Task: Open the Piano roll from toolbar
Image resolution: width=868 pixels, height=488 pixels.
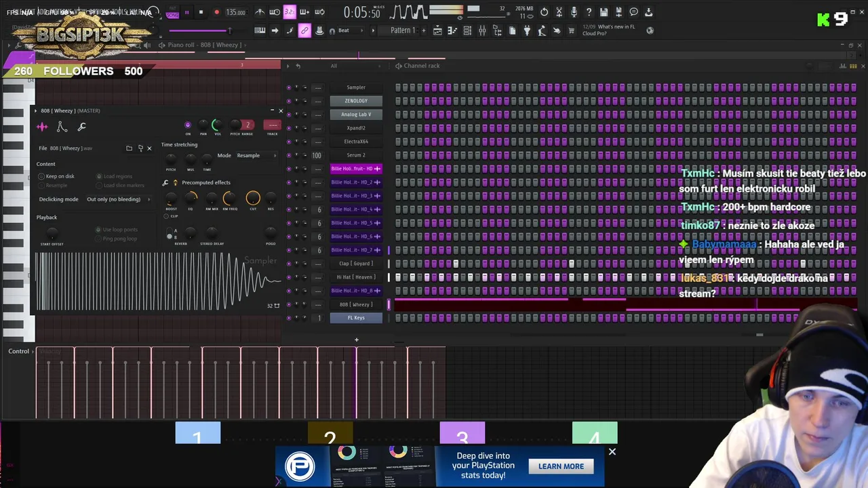Action: pos(452,30)
